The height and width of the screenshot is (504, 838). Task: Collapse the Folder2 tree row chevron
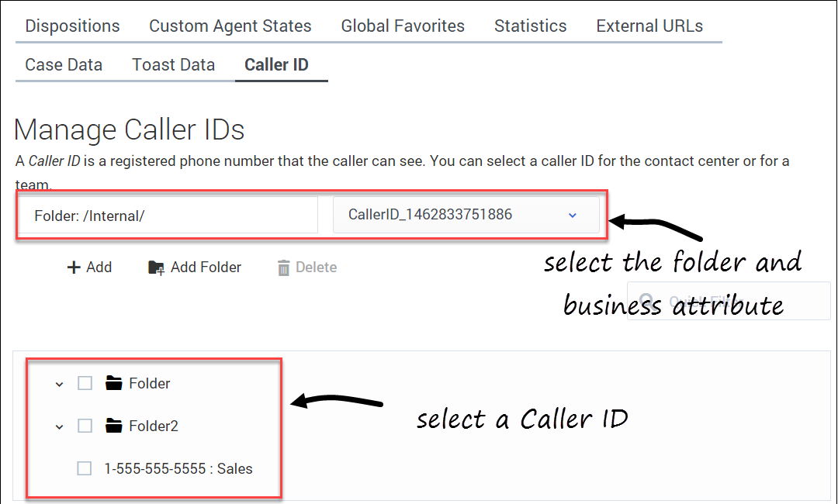tap(59, 426)
